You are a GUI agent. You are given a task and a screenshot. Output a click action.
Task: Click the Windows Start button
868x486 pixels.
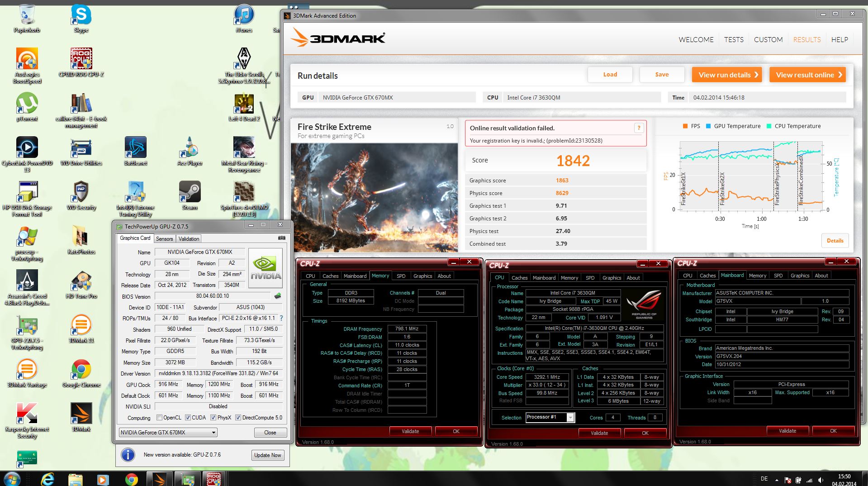[x=12, y=479]
